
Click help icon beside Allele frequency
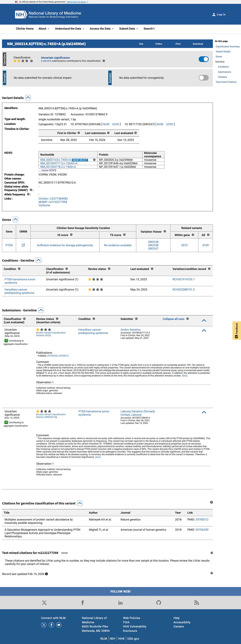coord(28,194)
